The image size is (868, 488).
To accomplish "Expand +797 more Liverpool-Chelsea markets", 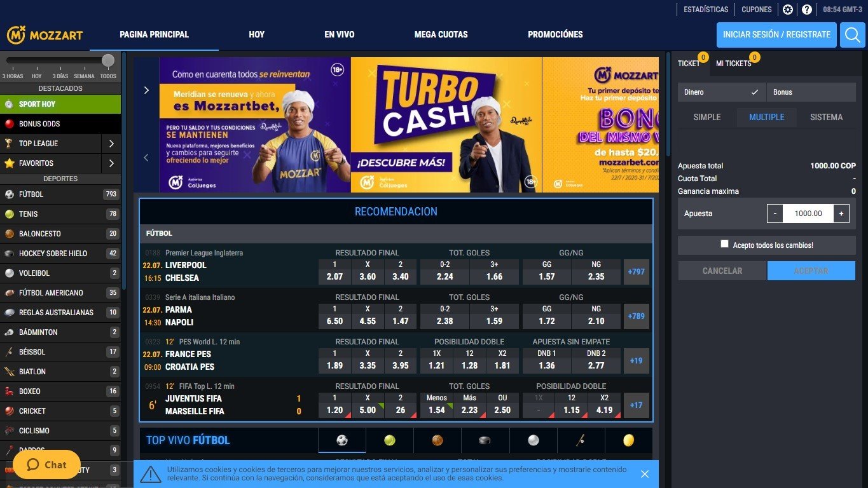I will (636, 271).
